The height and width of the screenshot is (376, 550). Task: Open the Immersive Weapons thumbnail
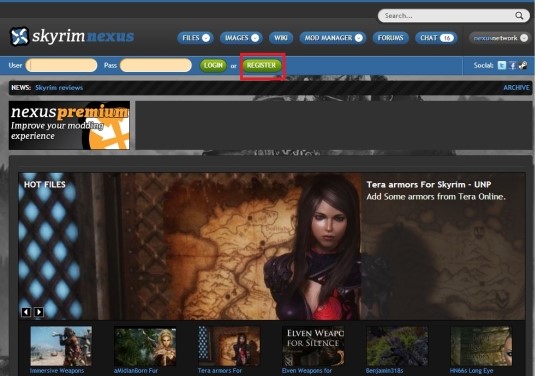tap(61, 346)
